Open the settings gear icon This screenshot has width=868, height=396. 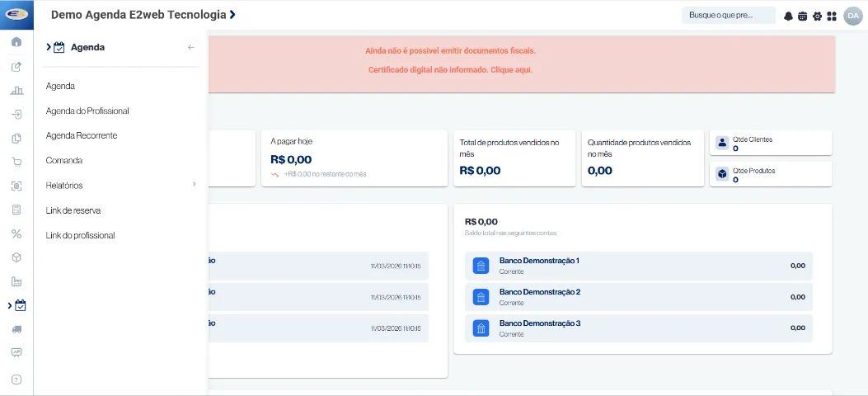tap(817, 16)
